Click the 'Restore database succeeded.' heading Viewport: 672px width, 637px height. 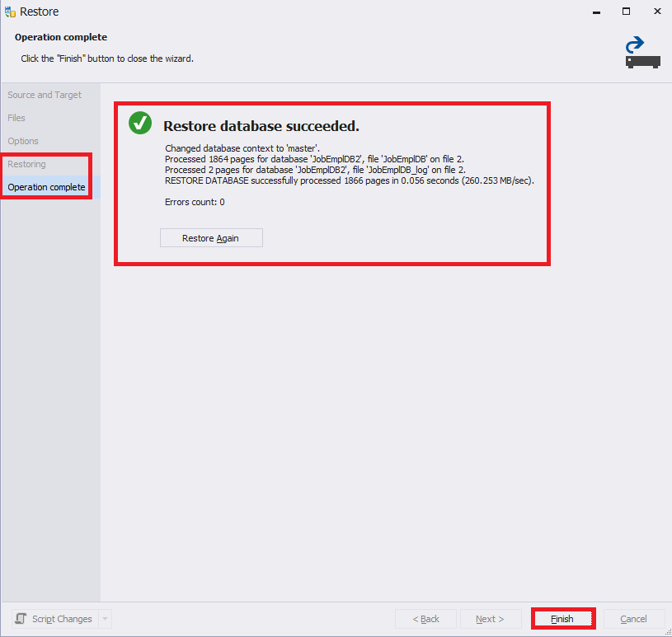261,126
